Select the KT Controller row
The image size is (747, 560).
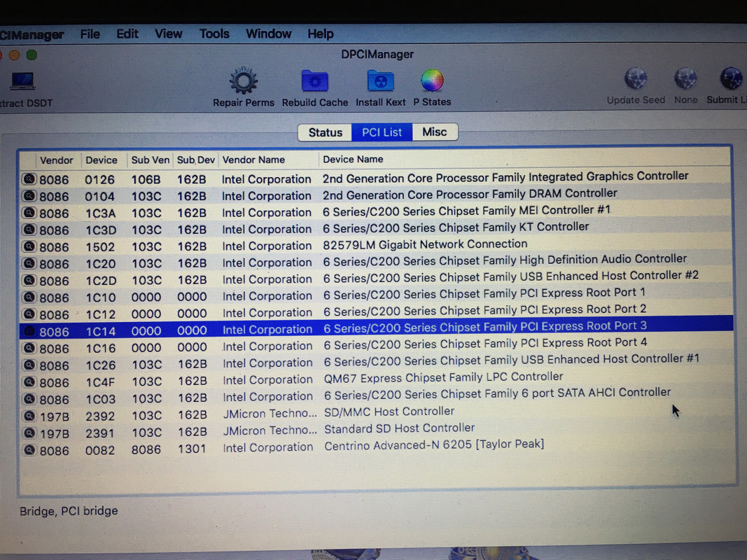coord(375,228)
